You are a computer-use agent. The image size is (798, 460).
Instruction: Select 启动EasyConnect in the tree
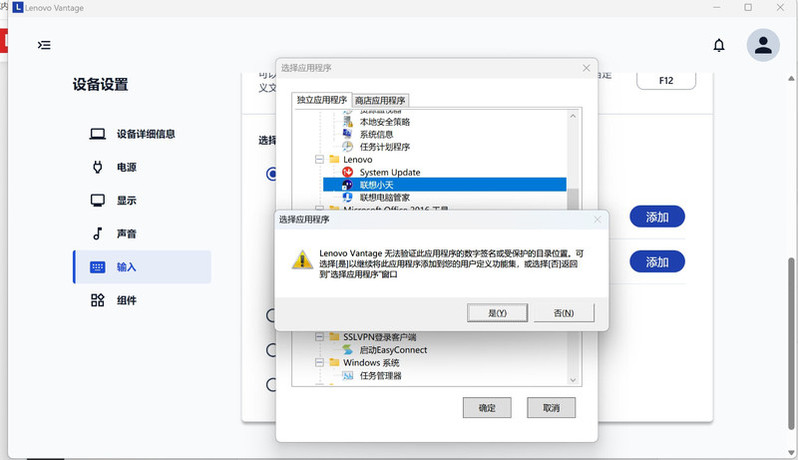393,350
